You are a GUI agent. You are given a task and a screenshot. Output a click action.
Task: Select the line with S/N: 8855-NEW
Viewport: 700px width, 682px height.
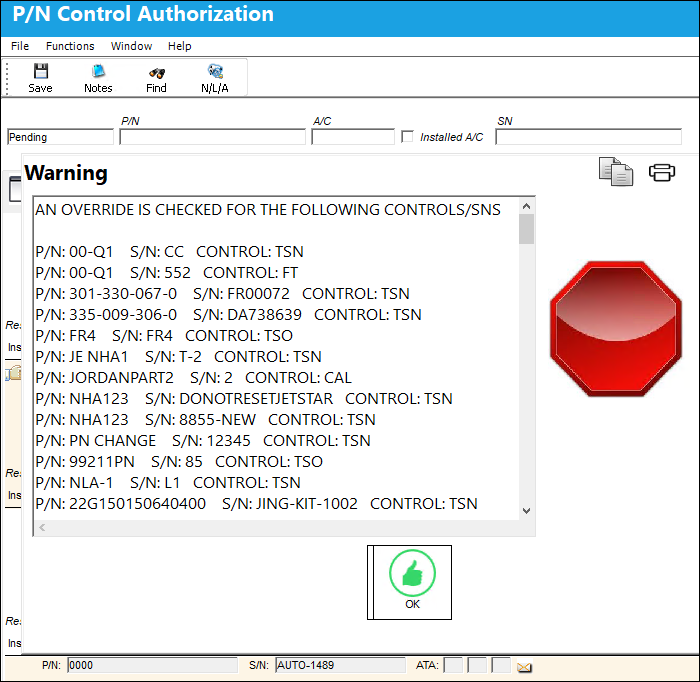pos(205,420)
